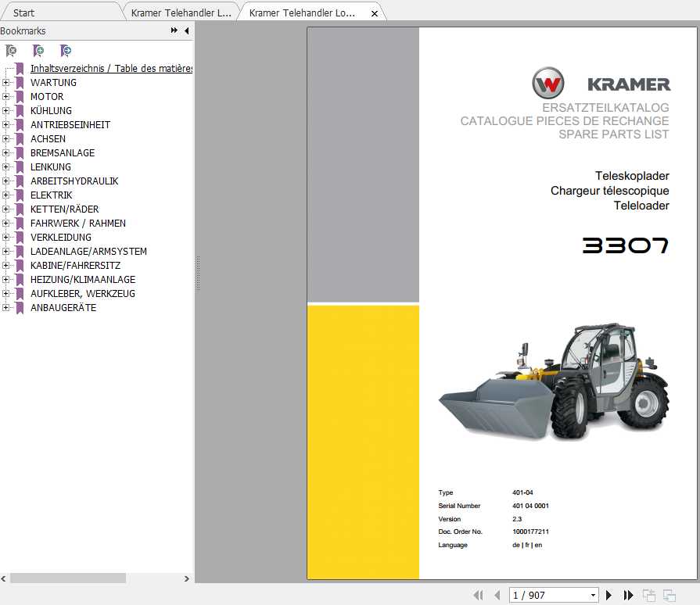700x605 pixels.
Task: Expand the ANTRIEBSEINHEIT node
Action: pos(5,125)
